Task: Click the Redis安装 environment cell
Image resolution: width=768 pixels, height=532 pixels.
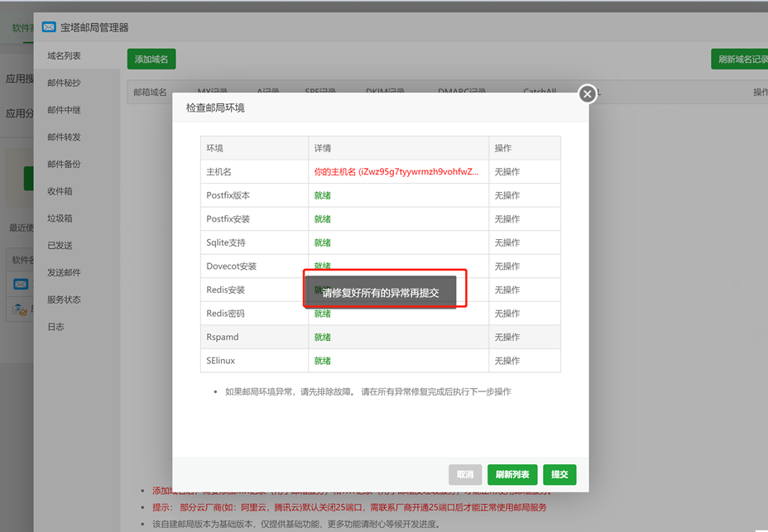Action: 254,290
